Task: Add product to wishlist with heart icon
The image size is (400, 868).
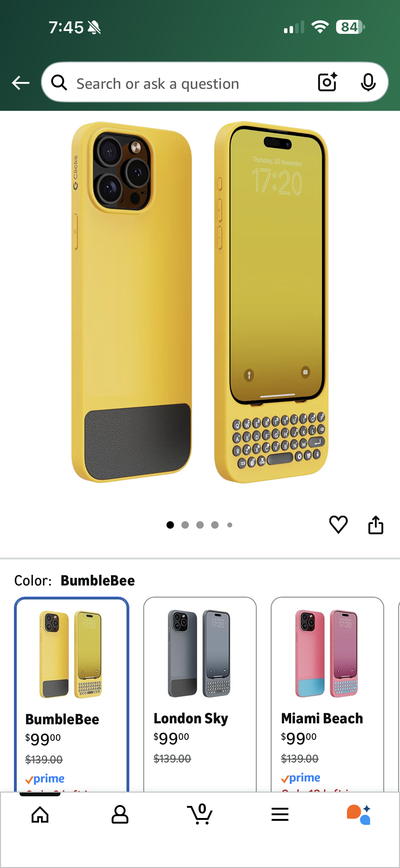Action: (338, 525)
